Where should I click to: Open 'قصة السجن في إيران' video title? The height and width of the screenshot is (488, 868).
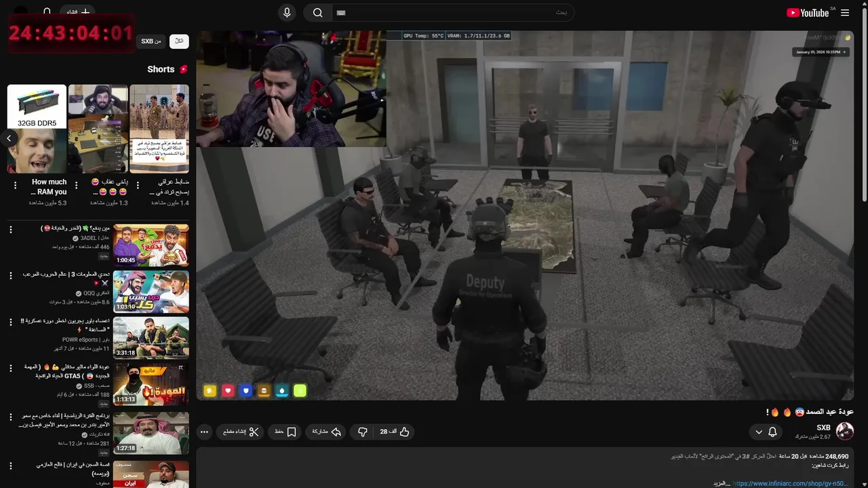[x=73, y=468]
